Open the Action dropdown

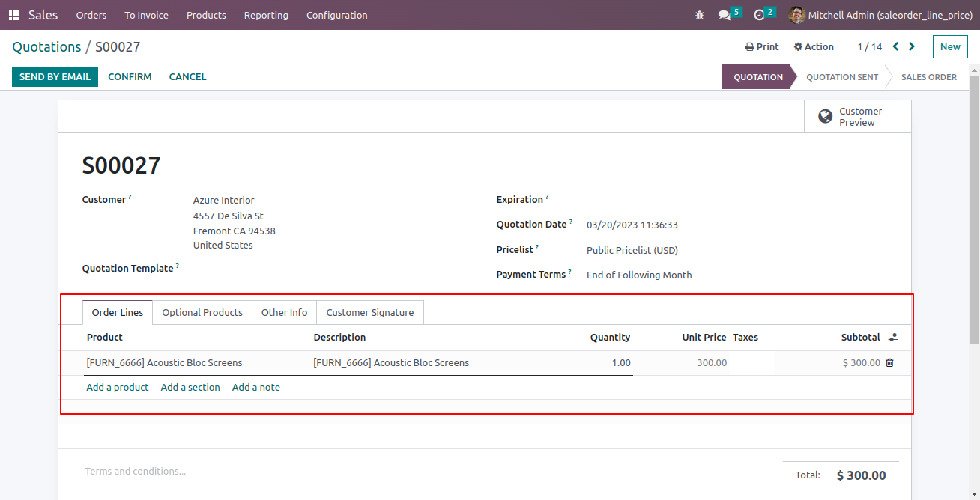pos(814,46)
